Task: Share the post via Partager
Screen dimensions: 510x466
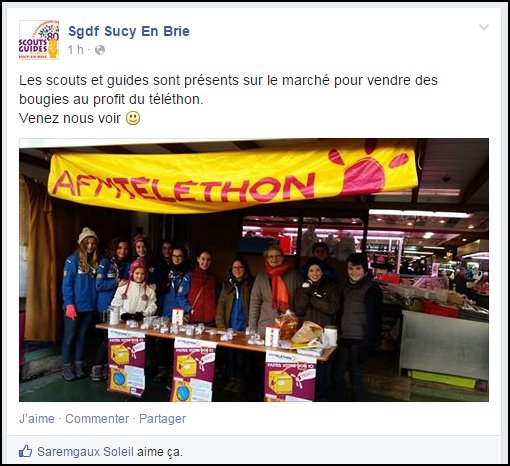Action: pyautogui.click(x=162, y=419)
